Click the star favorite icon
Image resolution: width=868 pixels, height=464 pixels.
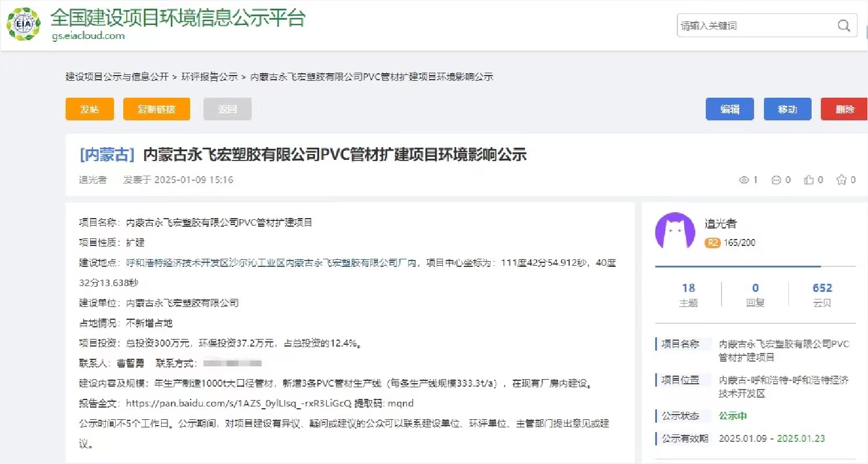841,180
